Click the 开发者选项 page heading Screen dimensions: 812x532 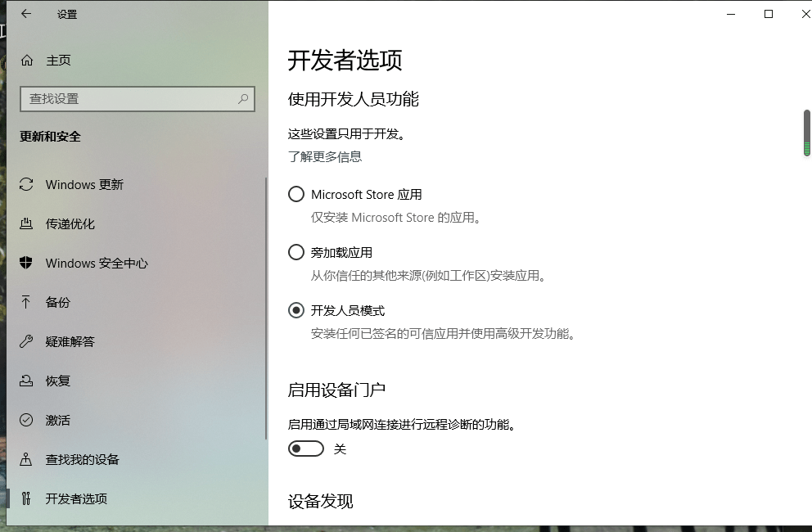point(345,60)
